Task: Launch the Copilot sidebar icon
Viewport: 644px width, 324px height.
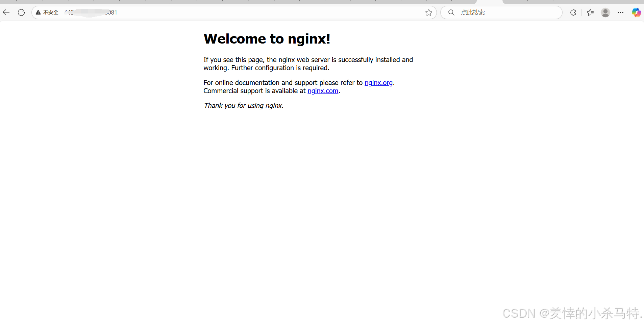Action: [x=637, y=12]
